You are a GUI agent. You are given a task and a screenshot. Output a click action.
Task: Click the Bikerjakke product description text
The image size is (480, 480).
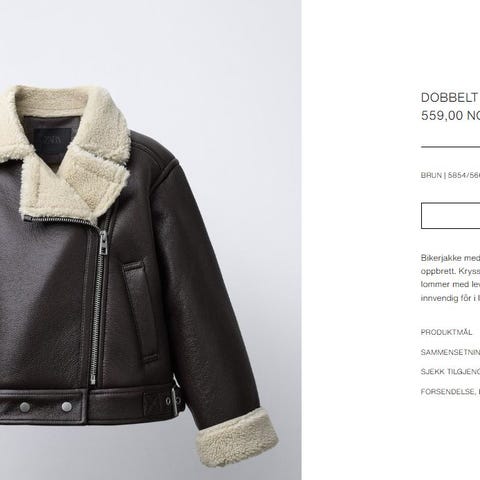tap(450, 278)
